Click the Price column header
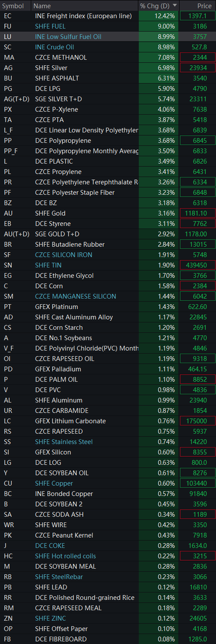 204,5
